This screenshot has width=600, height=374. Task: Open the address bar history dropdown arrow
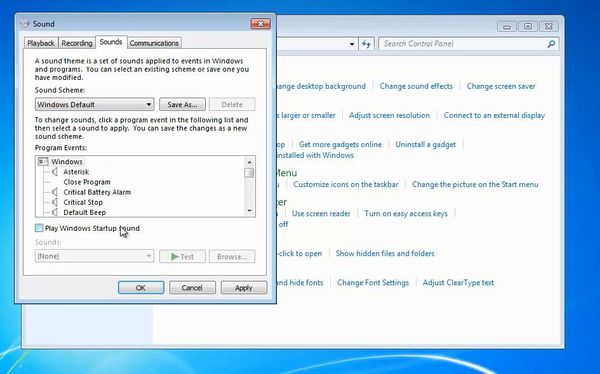352,44
